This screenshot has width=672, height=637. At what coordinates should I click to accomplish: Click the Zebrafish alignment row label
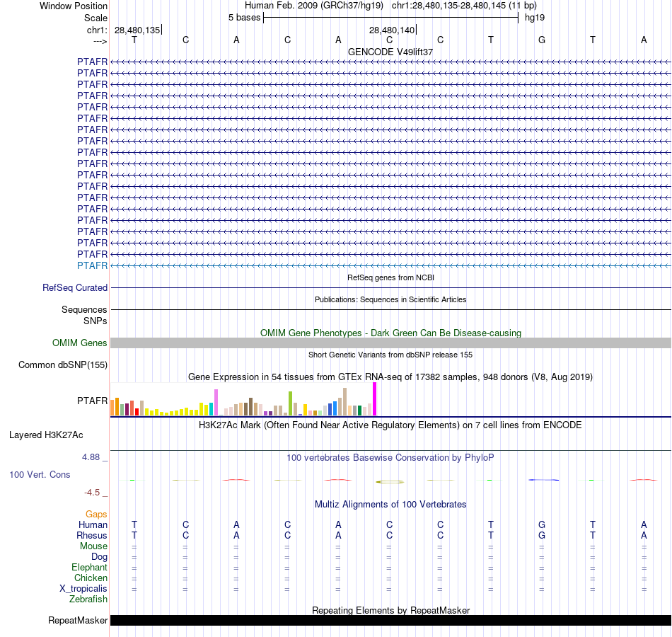click(88, 599)
